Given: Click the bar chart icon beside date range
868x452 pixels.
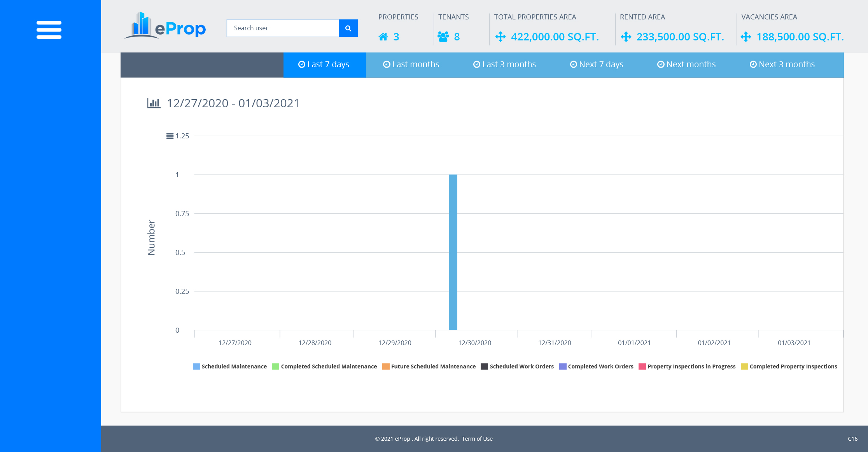Looking at the screenshot, I should click(x=154, y=103).
